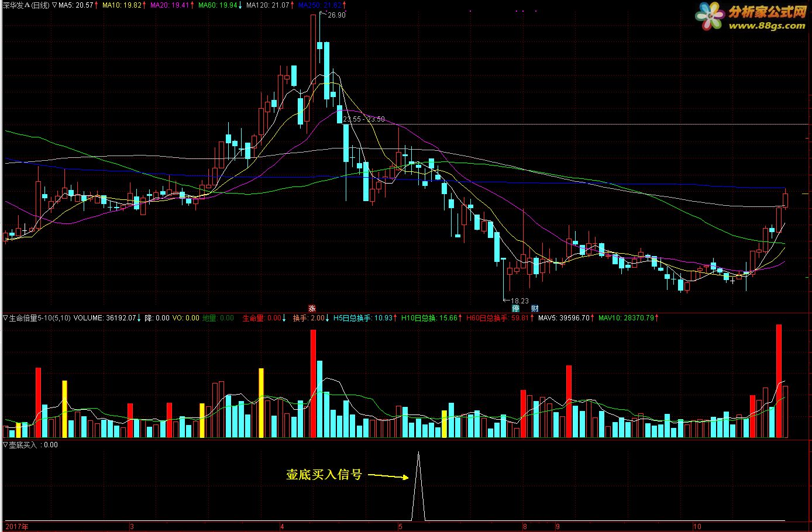This screenshot has width=812, height=532.
Task: Click the 23.55 - 23.50 gap label
Action: point(364,119)
